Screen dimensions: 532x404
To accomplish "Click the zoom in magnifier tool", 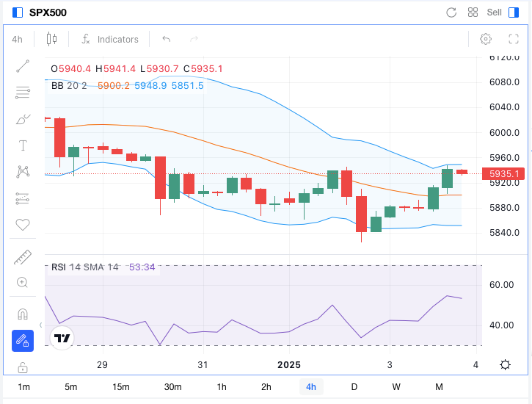I will 22,282.
